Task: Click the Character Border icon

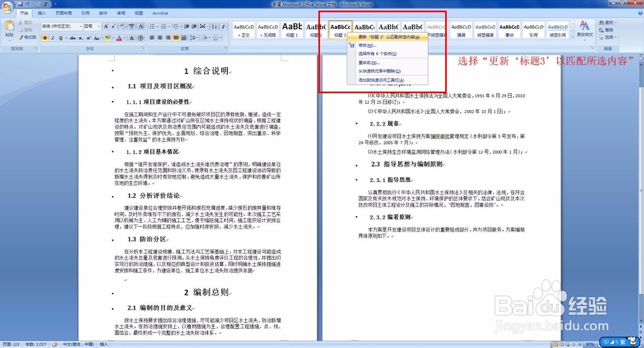Action: (x=140, y=26)
